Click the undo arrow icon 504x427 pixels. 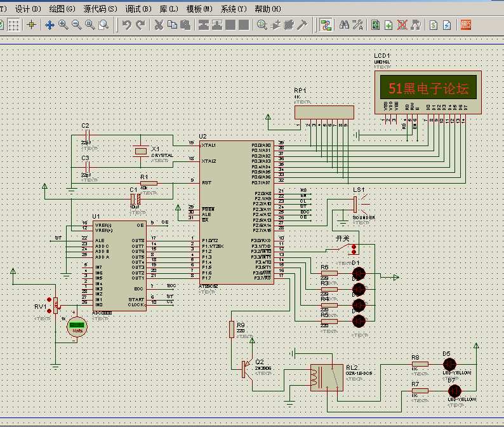[x=127, y=25]
